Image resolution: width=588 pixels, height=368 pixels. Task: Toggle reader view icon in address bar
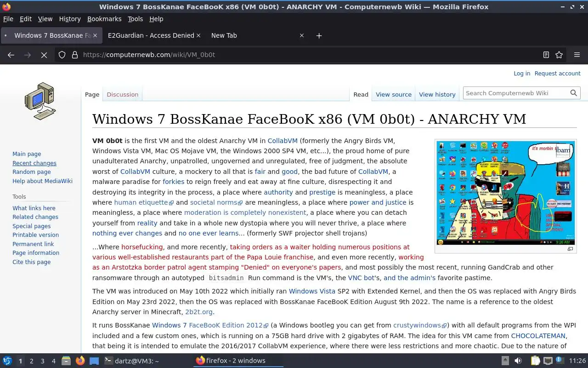pyautogui.click(x=546, y=55)
